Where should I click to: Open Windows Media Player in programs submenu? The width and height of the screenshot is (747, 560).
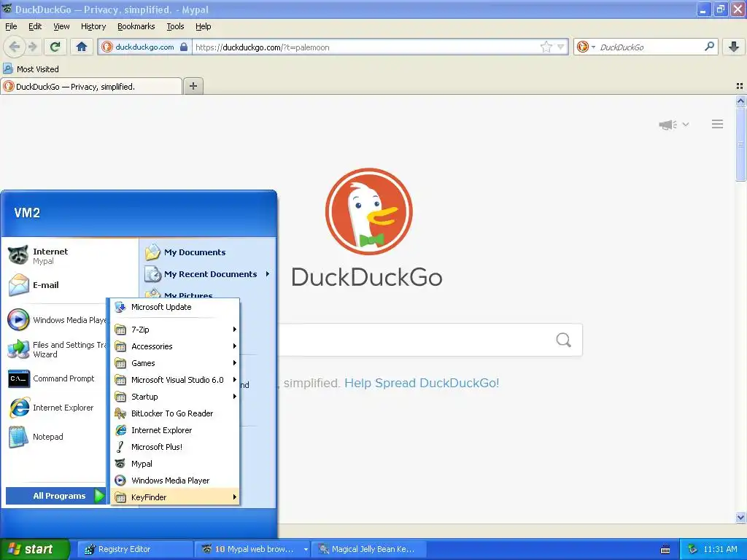(175, 481)
